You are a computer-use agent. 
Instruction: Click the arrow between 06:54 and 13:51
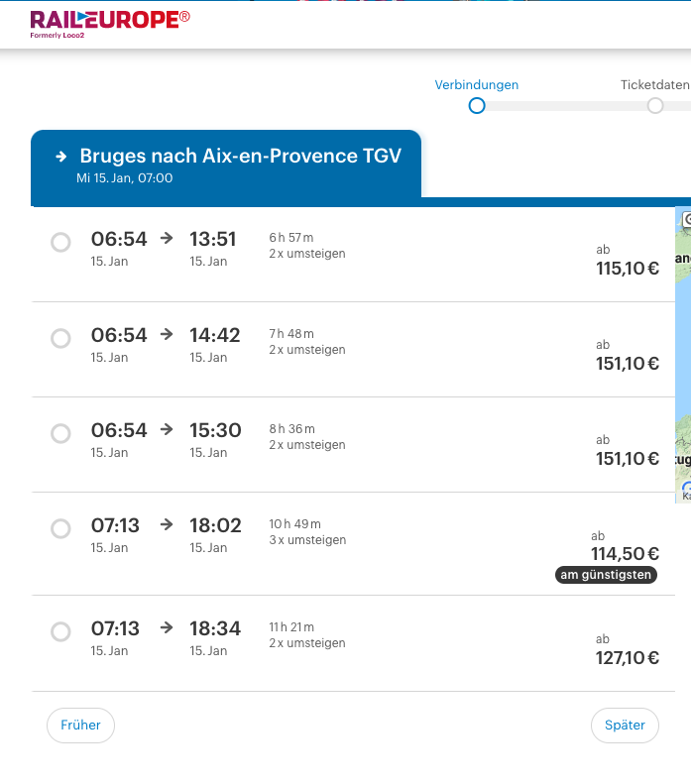point(167,238)
